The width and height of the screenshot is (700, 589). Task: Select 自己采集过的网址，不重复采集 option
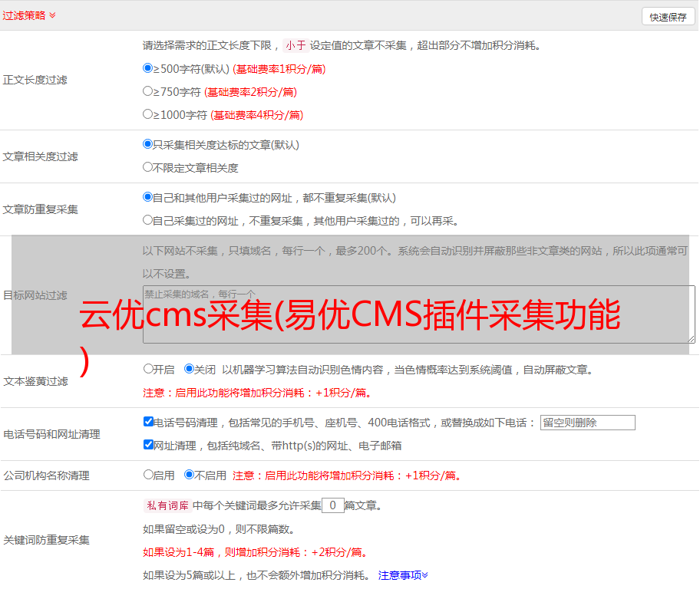click(147, 220)
